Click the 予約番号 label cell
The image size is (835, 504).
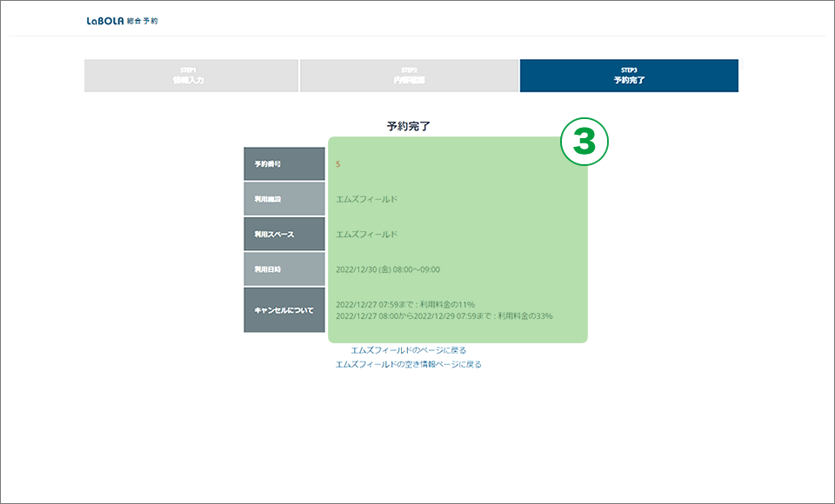[284, 164]
